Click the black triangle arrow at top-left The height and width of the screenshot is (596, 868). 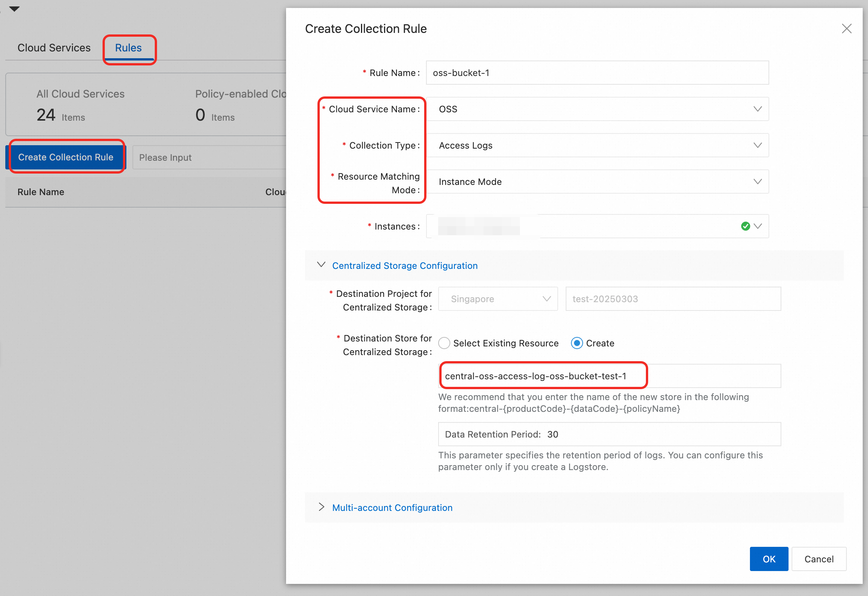[14, 9]
